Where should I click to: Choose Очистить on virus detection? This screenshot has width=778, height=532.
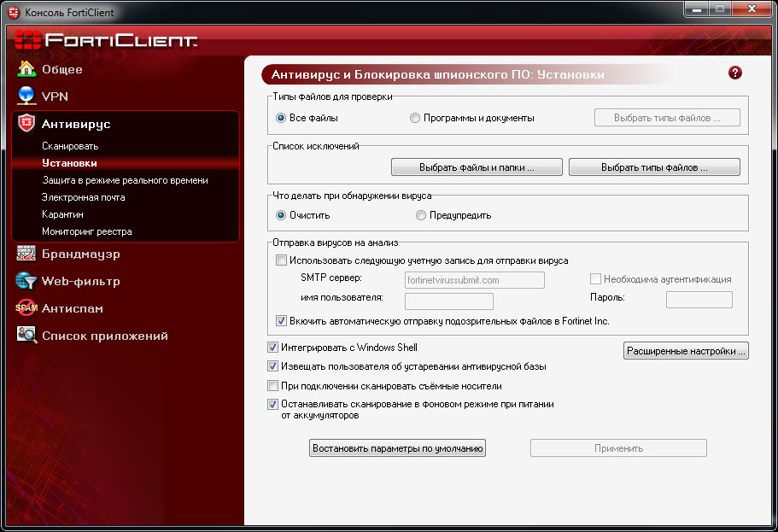(281, 215)
